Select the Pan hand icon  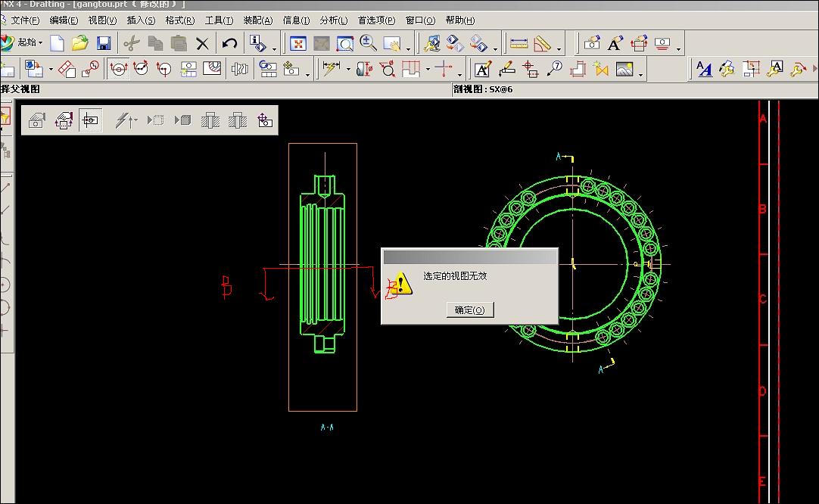pyautogui.click(x=392, y=44)
